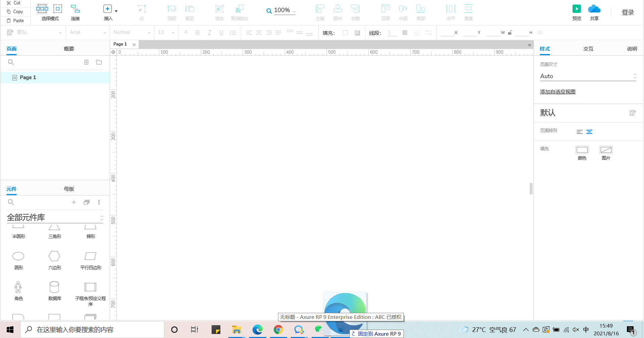Toggle Underline text formatting

coord(221,33)
